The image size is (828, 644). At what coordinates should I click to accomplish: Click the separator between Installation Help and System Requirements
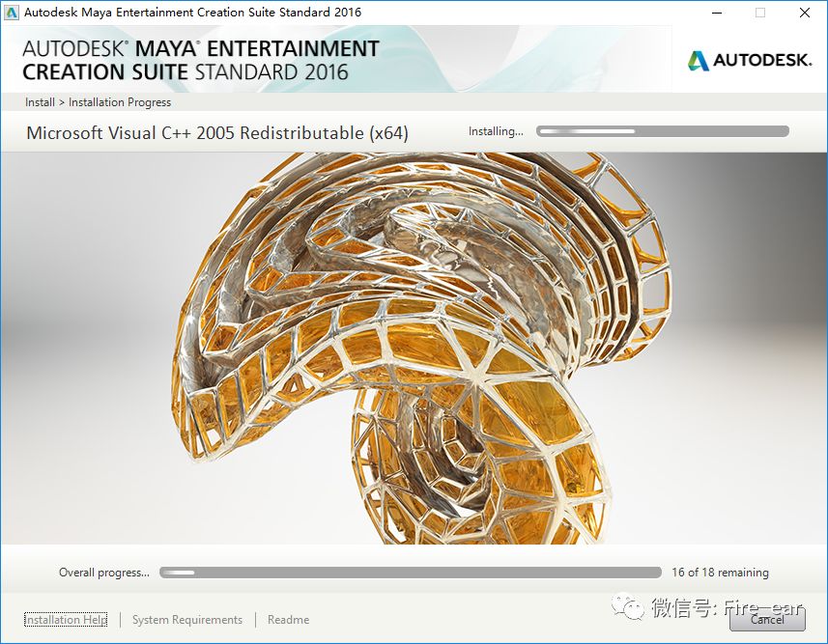[120, 619]
